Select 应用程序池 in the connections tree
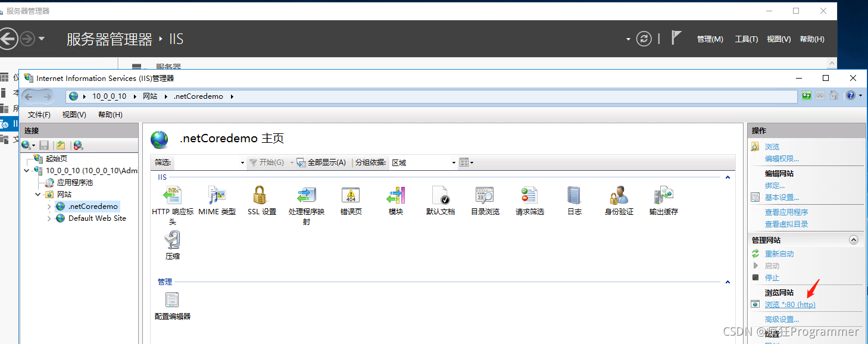 coord(74,183)
